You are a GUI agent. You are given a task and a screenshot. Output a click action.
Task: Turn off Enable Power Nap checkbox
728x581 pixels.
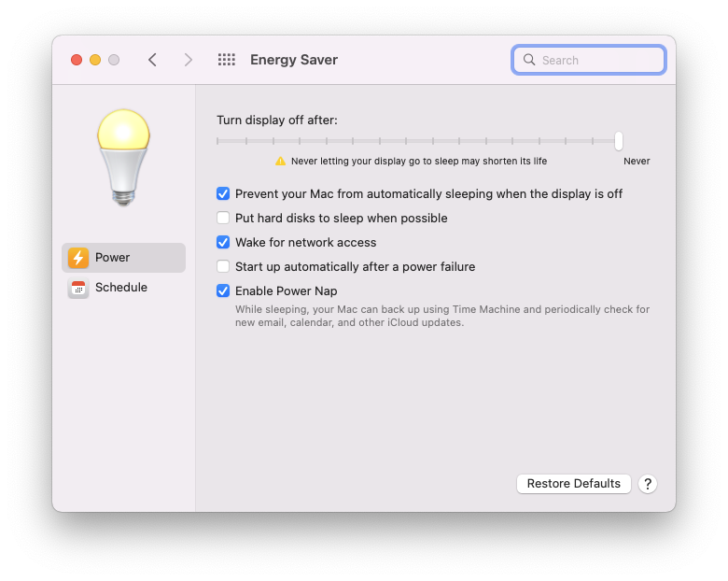point(223,291)
